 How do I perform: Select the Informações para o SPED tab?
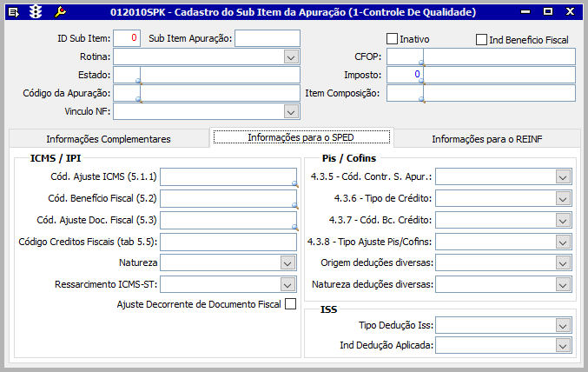(301, 137)
